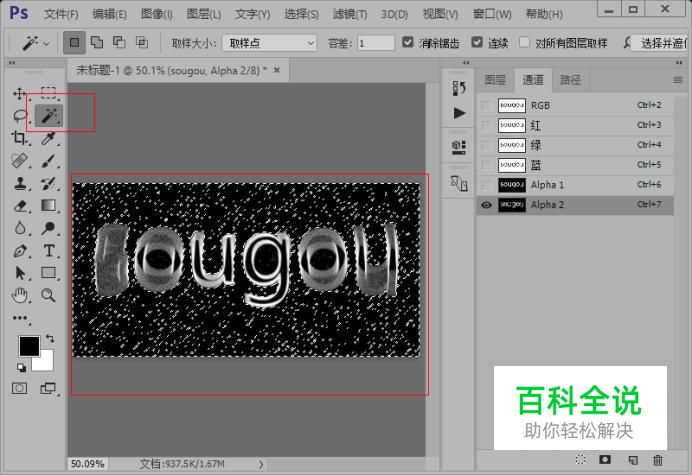The height and width of the screenshot is (475, 692).
Task: Reset default foreground and background colors
Action: [x=21, y=367]
